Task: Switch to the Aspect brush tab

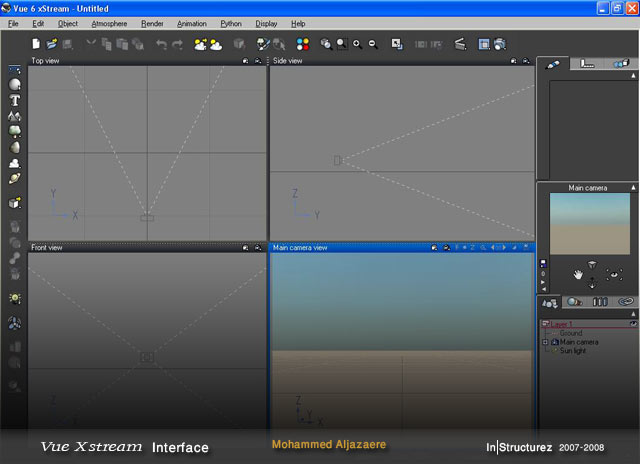Action: [x=553, y=64]
